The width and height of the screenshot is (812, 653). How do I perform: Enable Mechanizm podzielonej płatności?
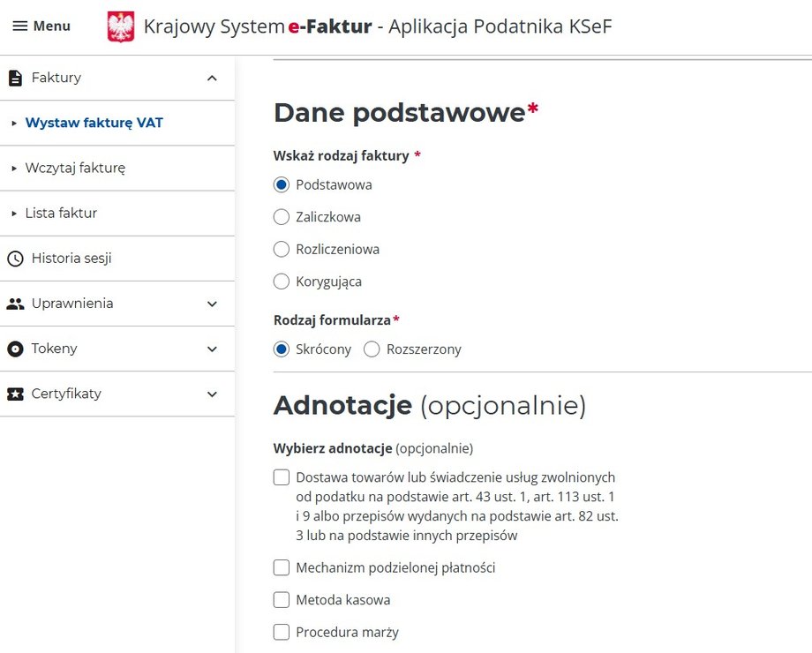pos(282,567)
